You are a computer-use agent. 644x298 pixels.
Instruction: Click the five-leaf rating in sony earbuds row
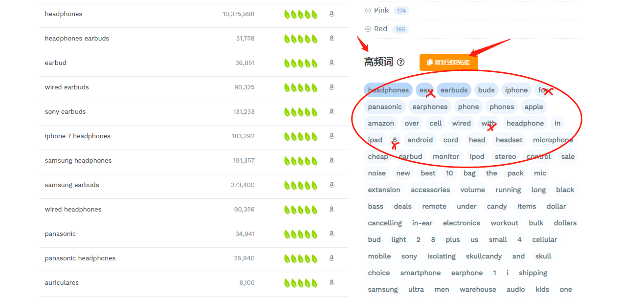pos(301,112)
